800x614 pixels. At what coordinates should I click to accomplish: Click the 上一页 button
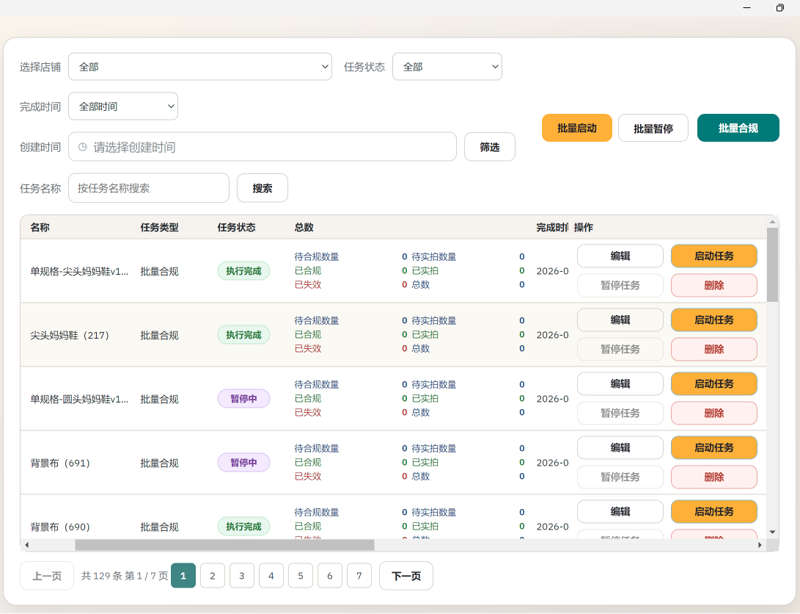[x=47, y=576]
